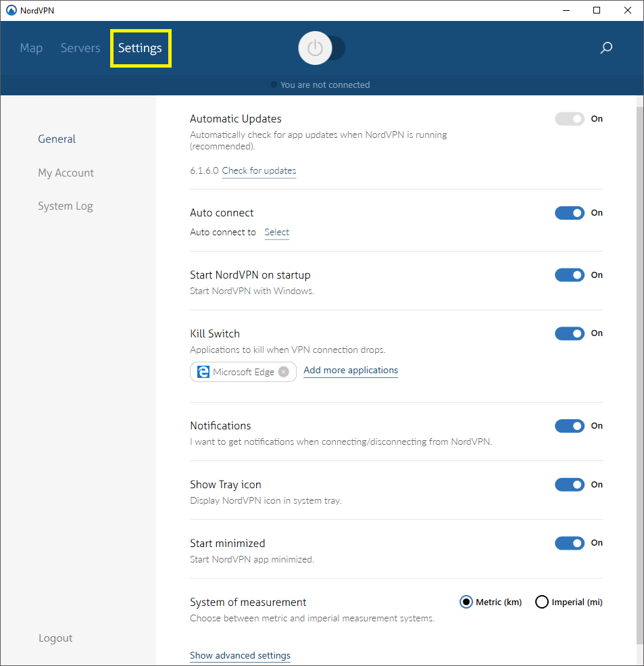Disable the Show Tray icon switch
This screenshot has width=644, height=666.
(x=570, y=485)
